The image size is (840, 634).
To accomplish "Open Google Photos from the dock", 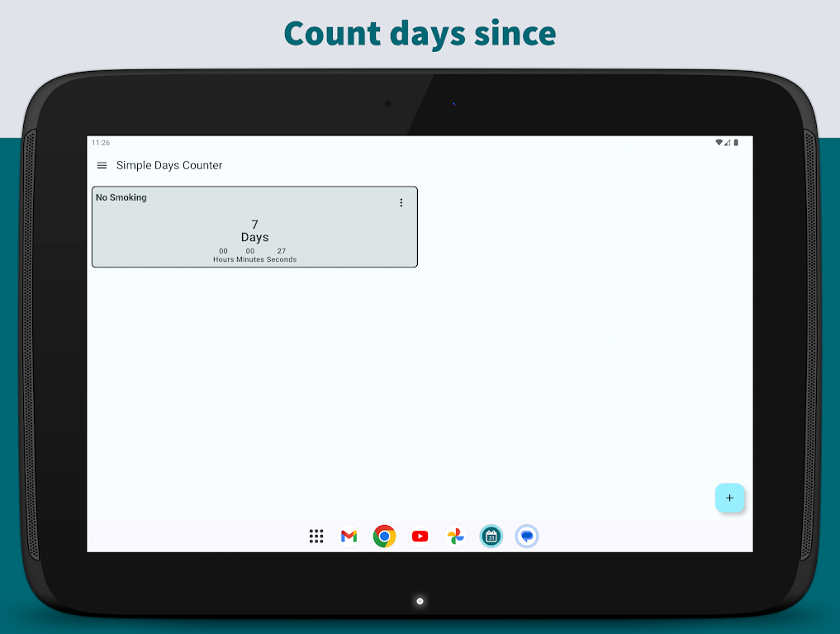I will coord(455,537).
